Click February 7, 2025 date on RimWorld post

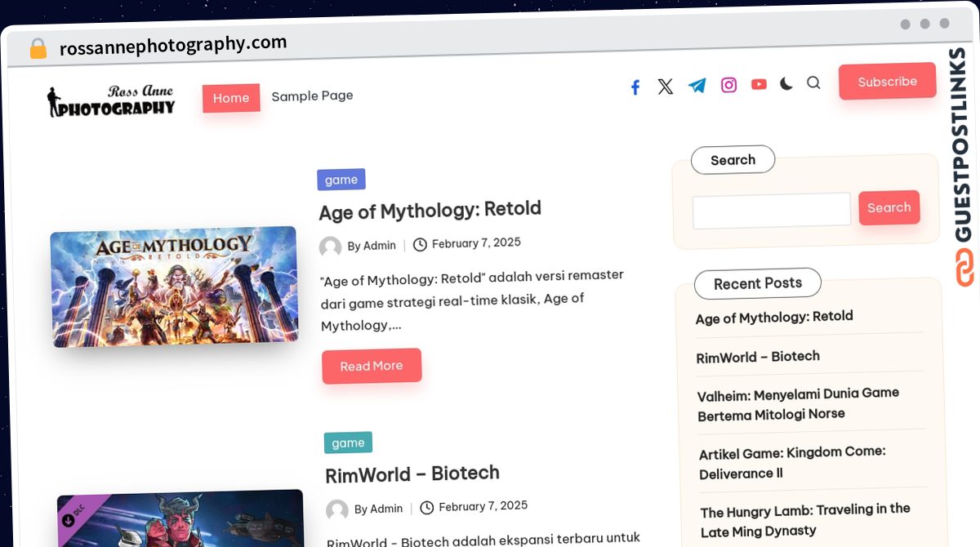coord(483,506)
